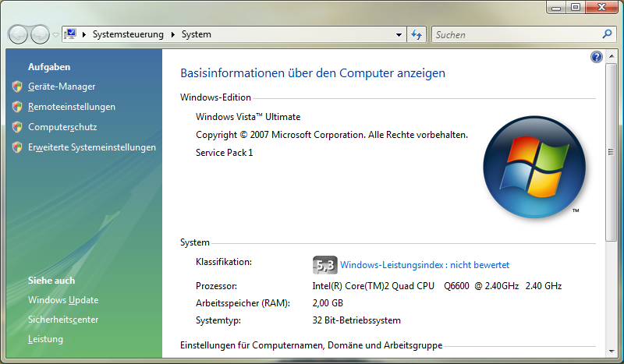Select System in the breadcrumb
624x364 pixels.
click(x=197, y=34)
